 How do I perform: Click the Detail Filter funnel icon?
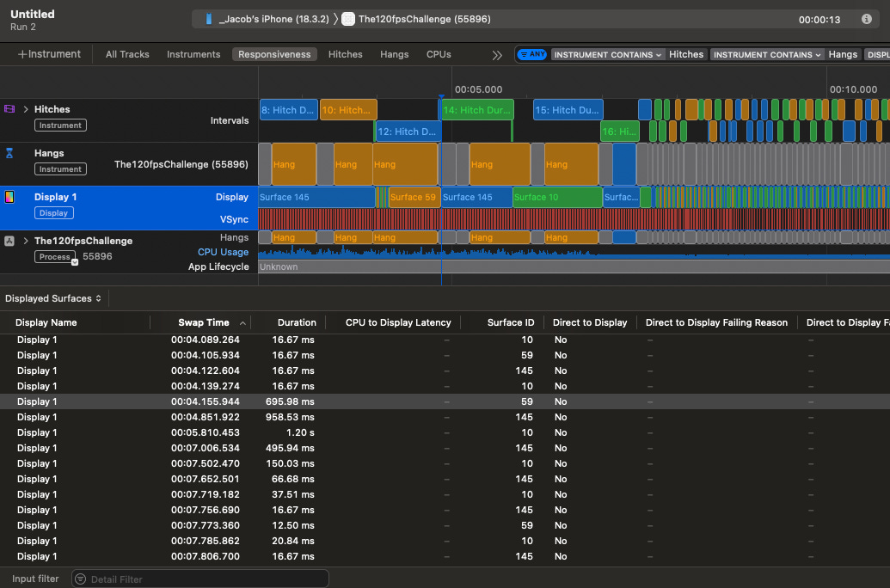click(x=81, y=579)
